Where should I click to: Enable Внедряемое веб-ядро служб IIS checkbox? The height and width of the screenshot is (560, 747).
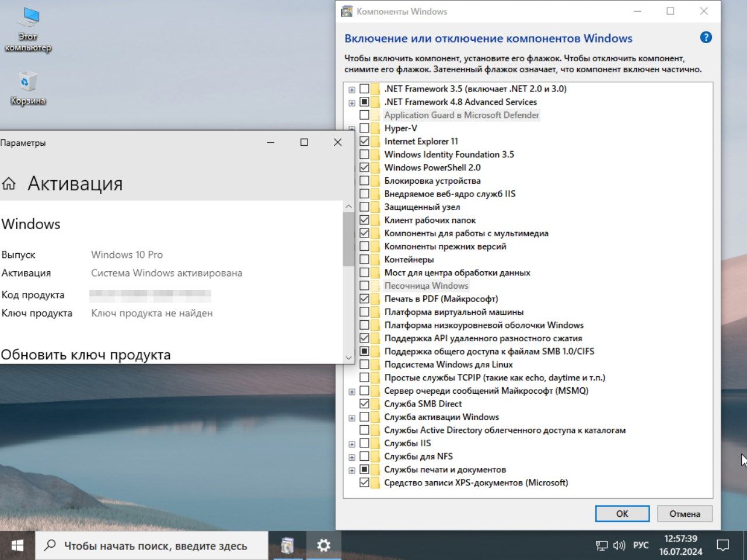click(x=364, y=194)
